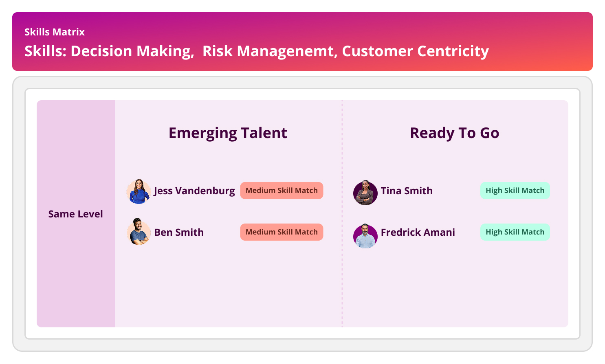This screenshot has width=605, height=364.
Task: Select Fredrick Amani's High Skill Match badge
Action: [x=515, y=232]
